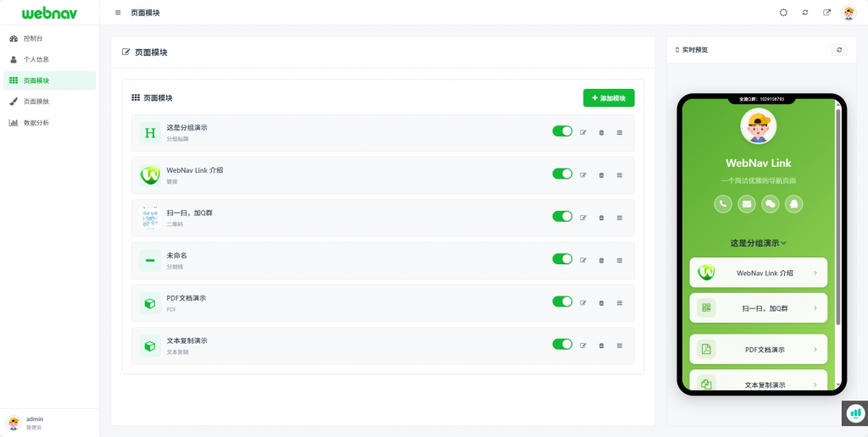Toggle off the 这是分组演示 module switch

562,131
